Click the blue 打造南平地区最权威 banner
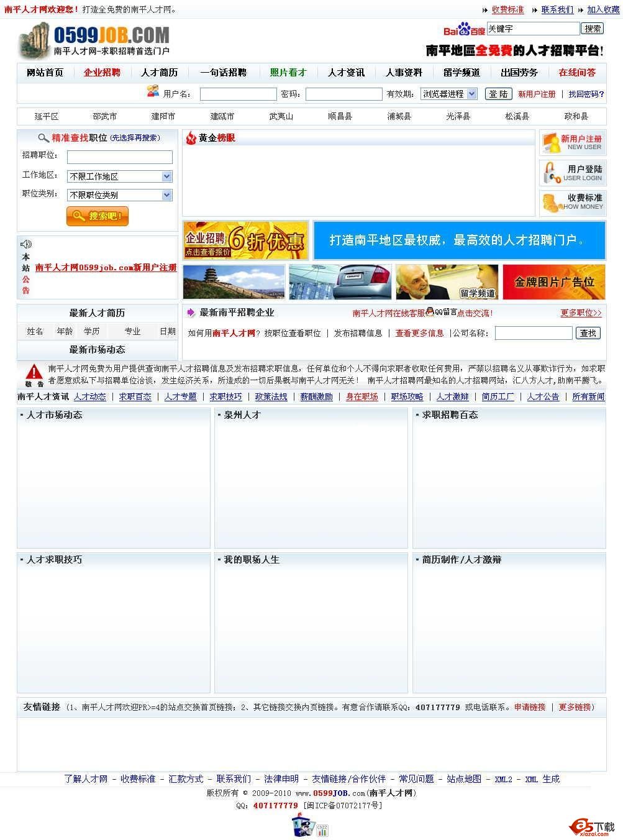 [x=459, y=240]
